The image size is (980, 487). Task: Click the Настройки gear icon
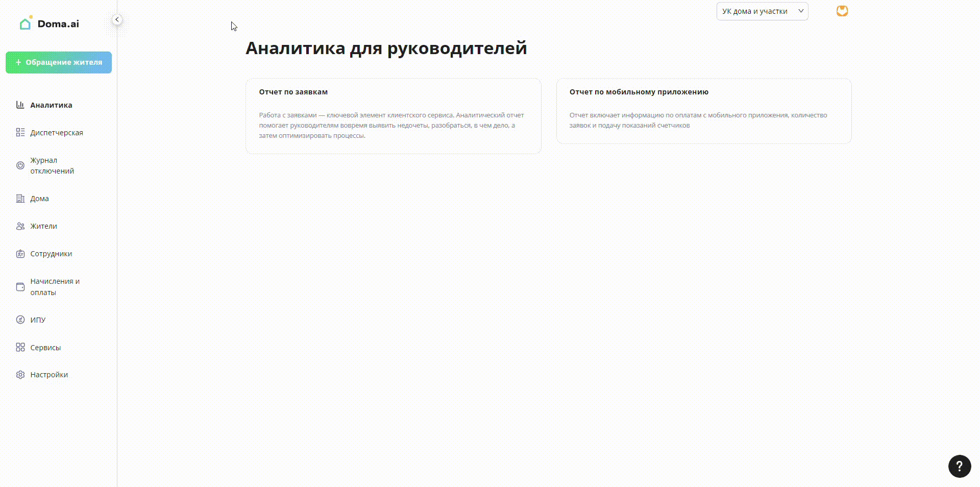pyautogui.click(x=20, y=375)
